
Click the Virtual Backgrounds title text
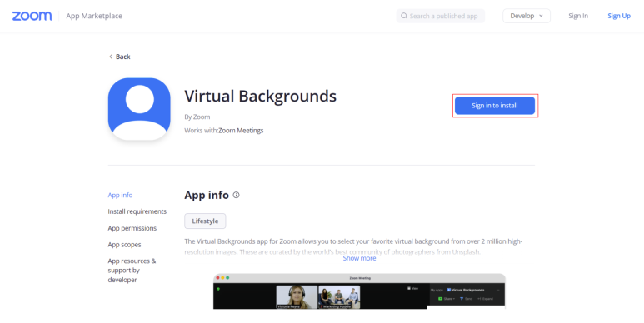[x=261, y=96]
